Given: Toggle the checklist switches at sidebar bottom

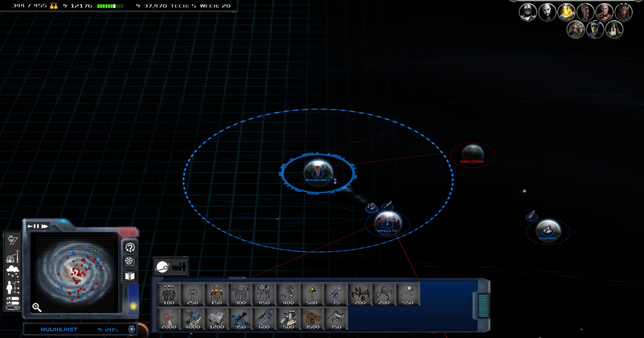Looking at the screenshot, I should [13, 303].
